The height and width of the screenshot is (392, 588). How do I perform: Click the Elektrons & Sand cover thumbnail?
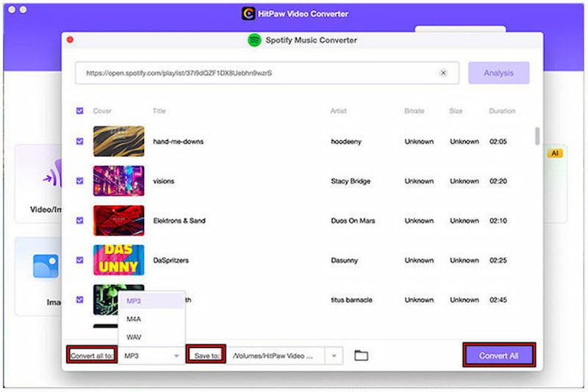click(x=118, y=220)
